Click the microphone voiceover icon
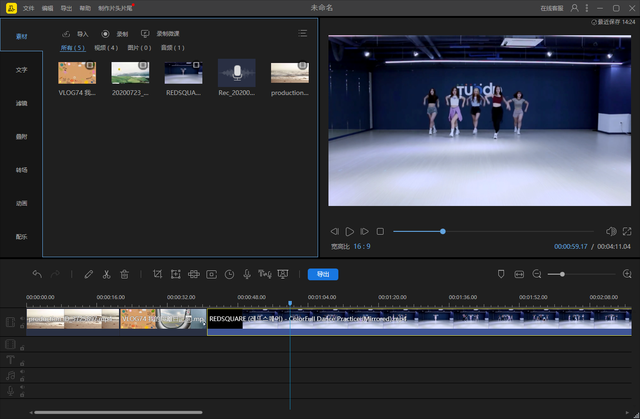 (x=247, y=274)
